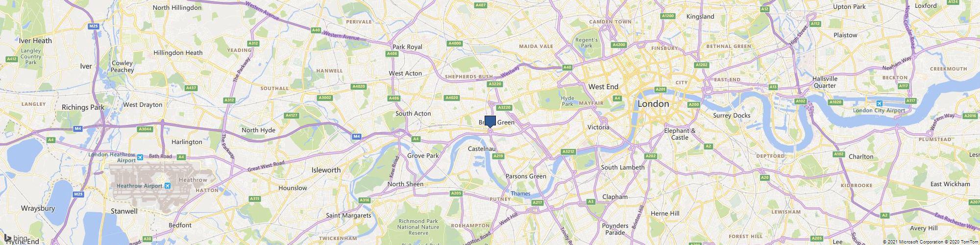The height and width of the screenshot is (245, 980).
Task: Select the Heathrow Airport plane icon
Action: point(168,186)
